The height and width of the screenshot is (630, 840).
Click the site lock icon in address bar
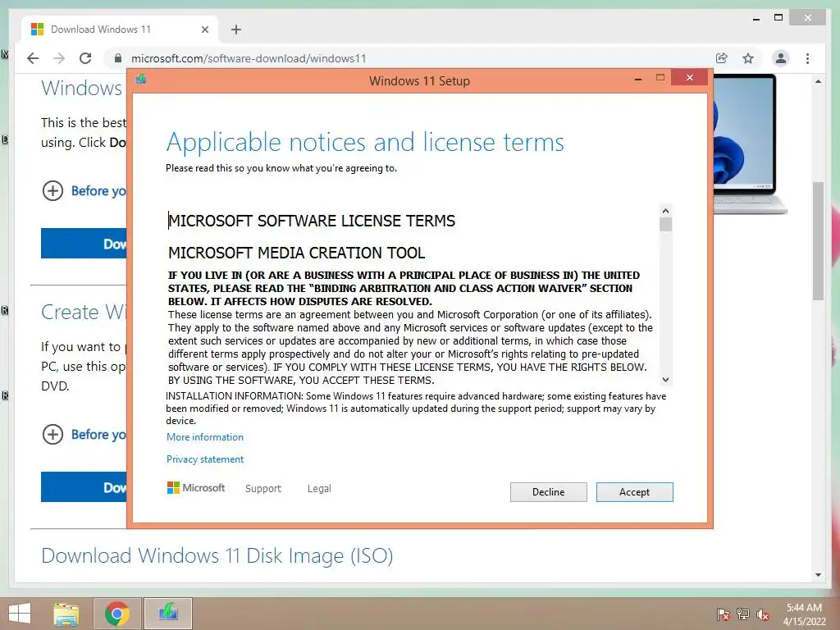point(118,58)
